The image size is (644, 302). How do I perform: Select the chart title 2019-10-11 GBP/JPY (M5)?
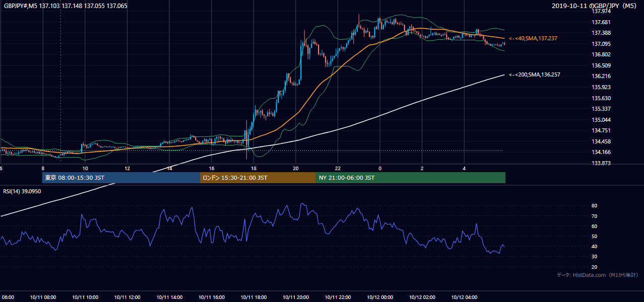click(x=595, y=6)
